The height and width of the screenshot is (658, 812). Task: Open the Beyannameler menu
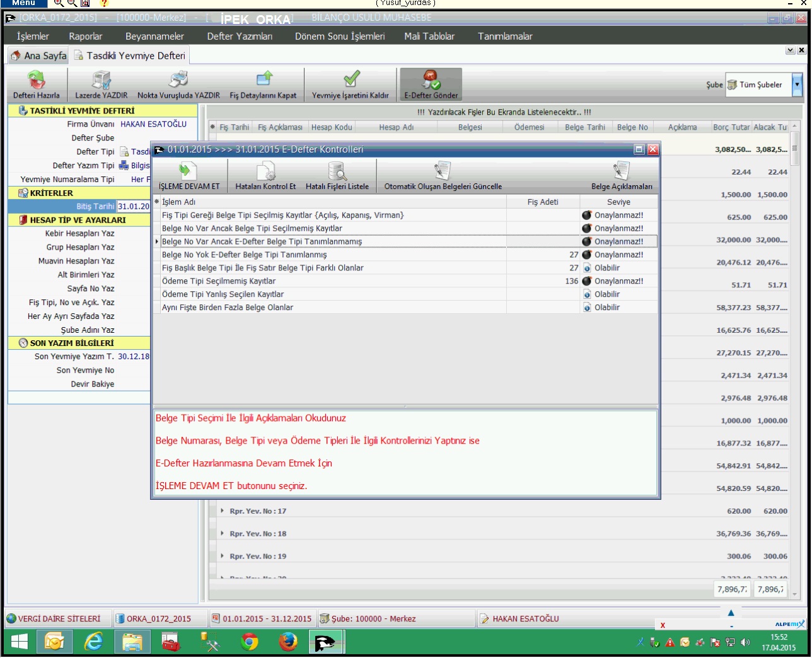tap(154, 37)
